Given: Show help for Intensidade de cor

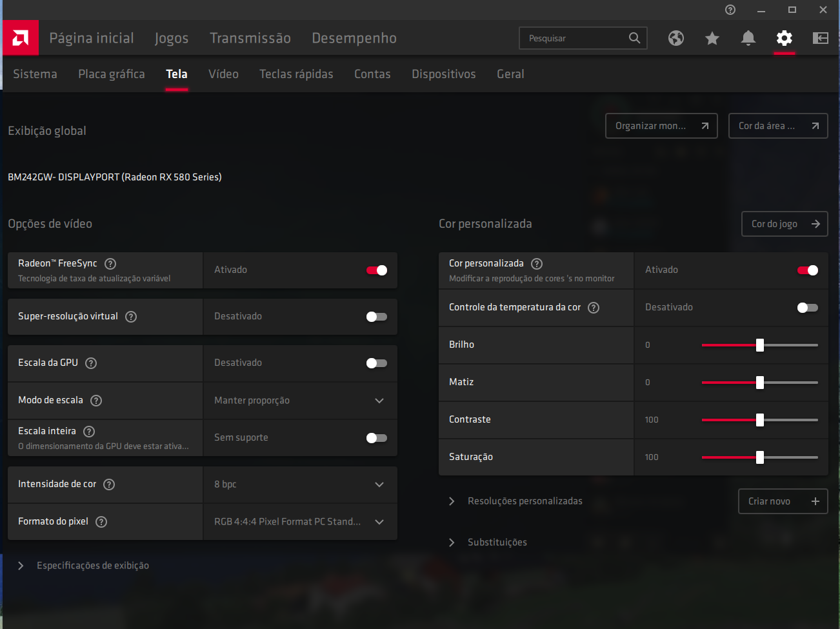Looking at the screenshot, I should pos(109,484).
